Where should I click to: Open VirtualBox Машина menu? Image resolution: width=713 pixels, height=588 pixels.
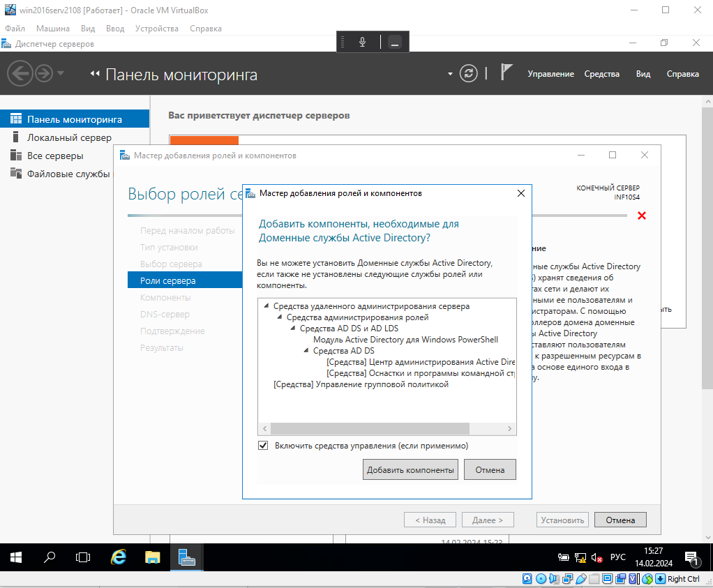(53, 28)
